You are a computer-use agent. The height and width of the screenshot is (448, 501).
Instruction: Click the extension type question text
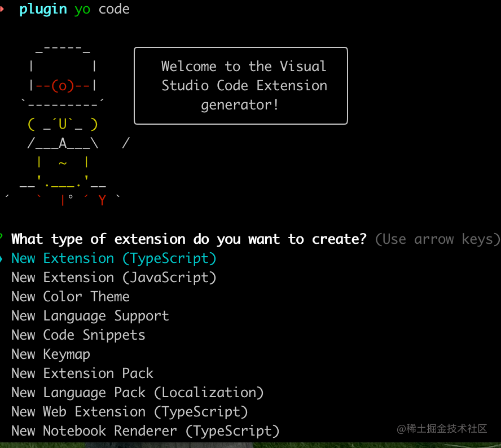click(188, 239)
